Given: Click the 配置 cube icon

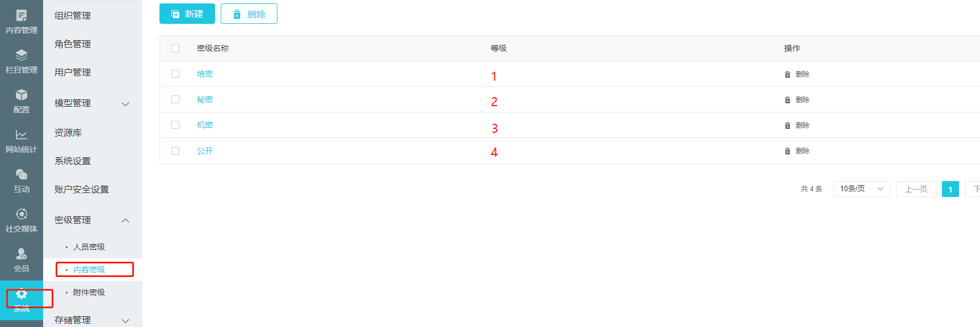Looking at the screenshot, I should (22, 95).
